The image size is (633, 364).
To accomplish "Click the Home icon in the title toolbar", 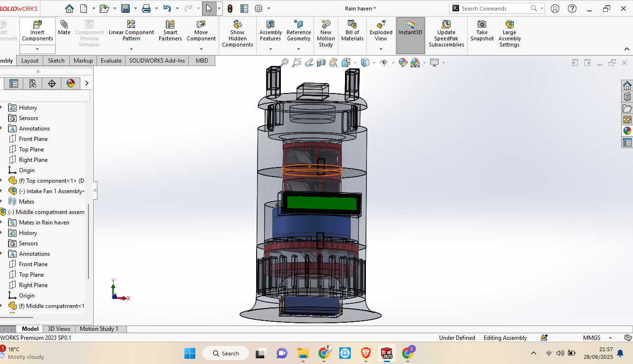I will coord(69,9).
